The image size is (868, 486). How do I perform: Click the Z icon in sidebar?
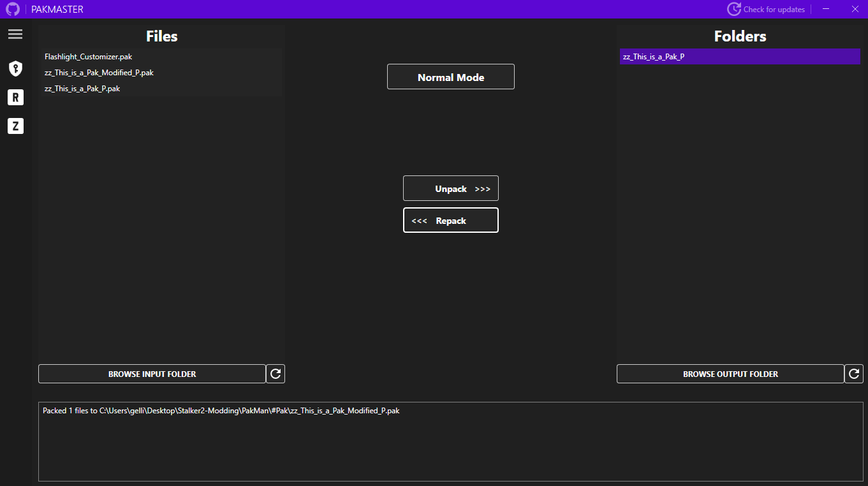coord(15,126)
